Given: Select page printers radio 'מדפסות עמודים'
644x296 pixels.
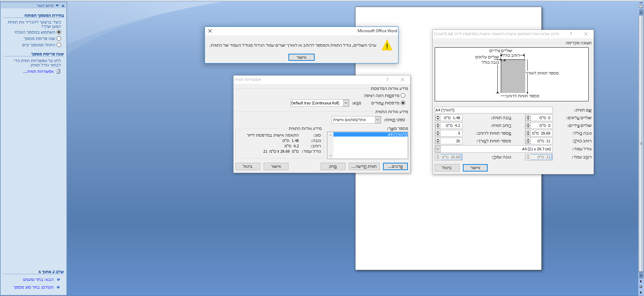Looking at the screenshot, I should click(403, 103).
